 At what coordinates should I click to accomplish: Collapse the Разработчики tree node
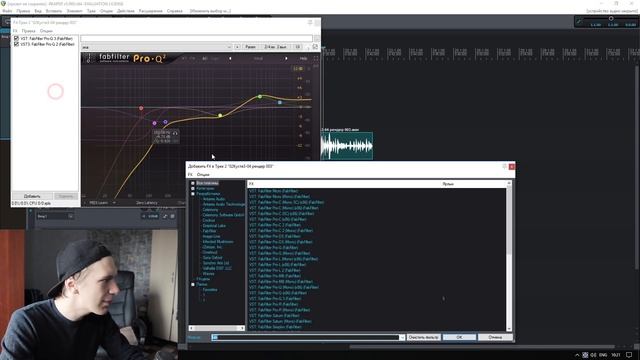[x=193, y=194]
